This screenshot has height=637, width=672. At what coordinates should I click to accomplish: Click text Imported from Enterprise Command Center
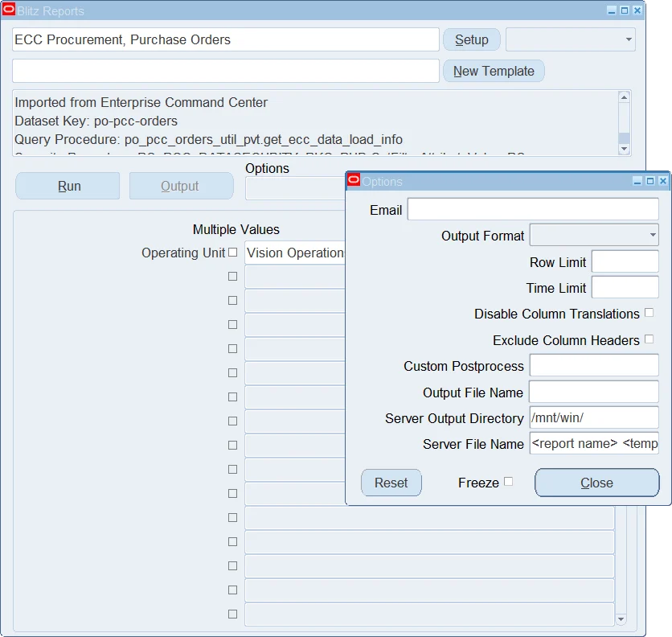141,102
